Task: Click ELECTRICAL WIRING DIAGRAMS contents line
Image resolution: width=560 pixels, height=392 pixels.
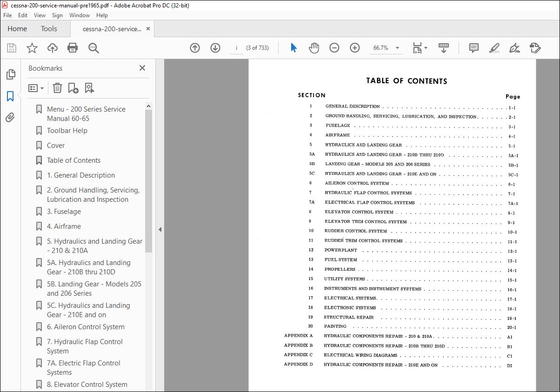Action: click(x=360, y=355)
